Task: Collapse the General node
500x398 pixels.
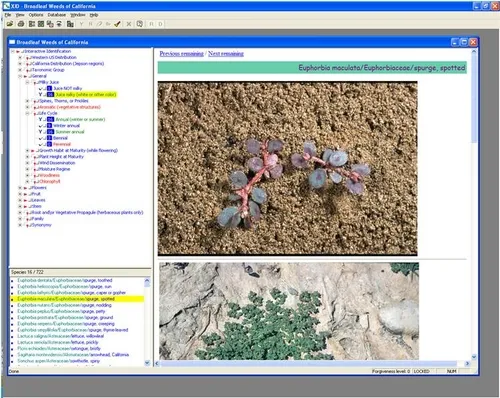Action: click(x=20, y=76)
